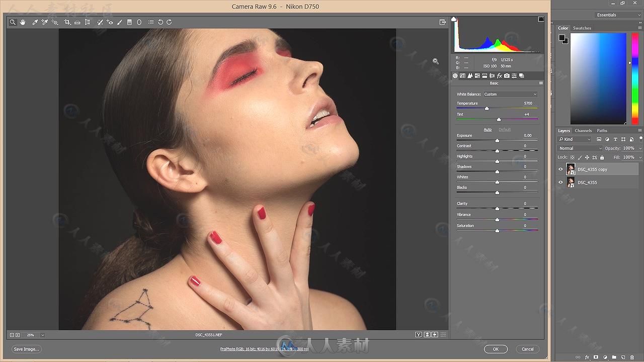Switch to the Swatches tab

pos(582,28)
